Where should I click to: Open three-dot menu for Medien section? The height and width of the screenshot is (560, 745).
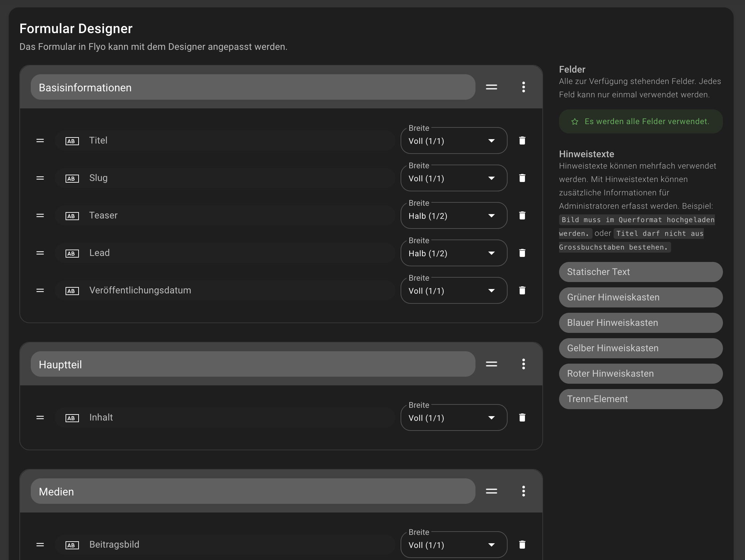pyautogui.click(x=523, y=491)
